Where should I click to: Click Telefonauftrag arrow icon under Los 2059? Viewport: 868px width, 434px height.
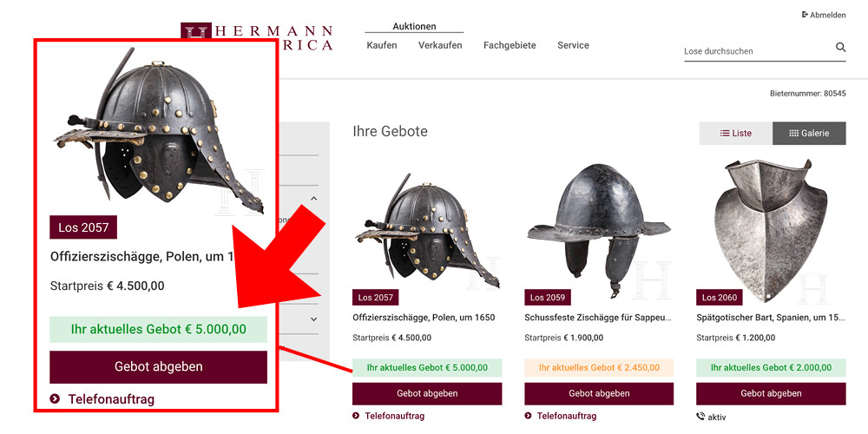coord(529,416)
